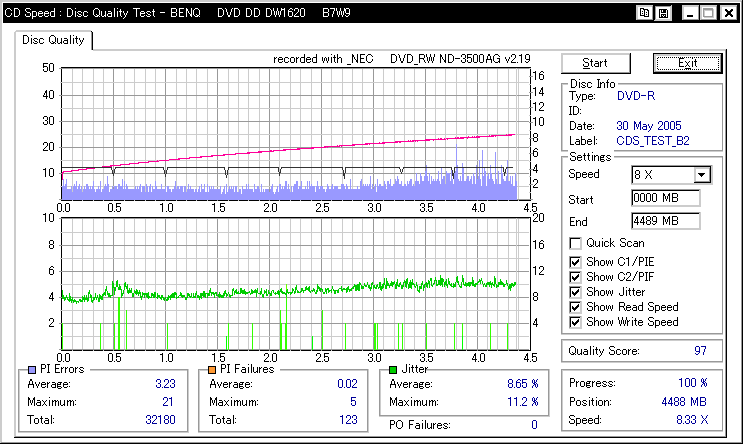Viewport: 743px width, 444px height.
Task: Minimize the CD Speed window
Action: [x=689, y=13]
